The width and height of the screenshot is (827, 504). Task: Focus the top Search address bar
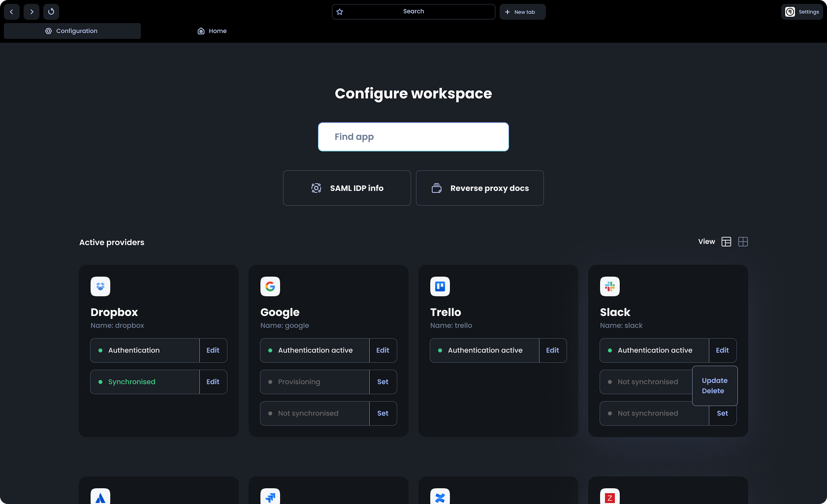pos(413,12)
